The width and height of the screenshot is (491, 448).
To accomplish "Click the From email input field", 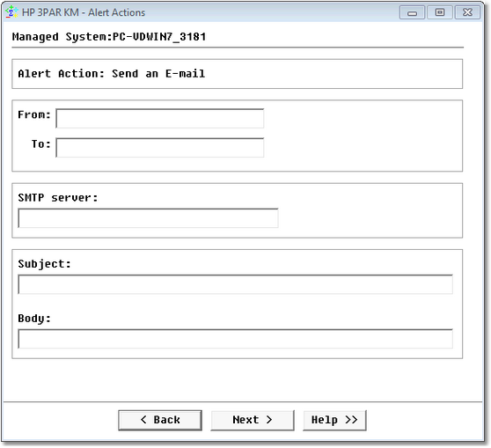I will pyautogui.click(x=159, y=119).
